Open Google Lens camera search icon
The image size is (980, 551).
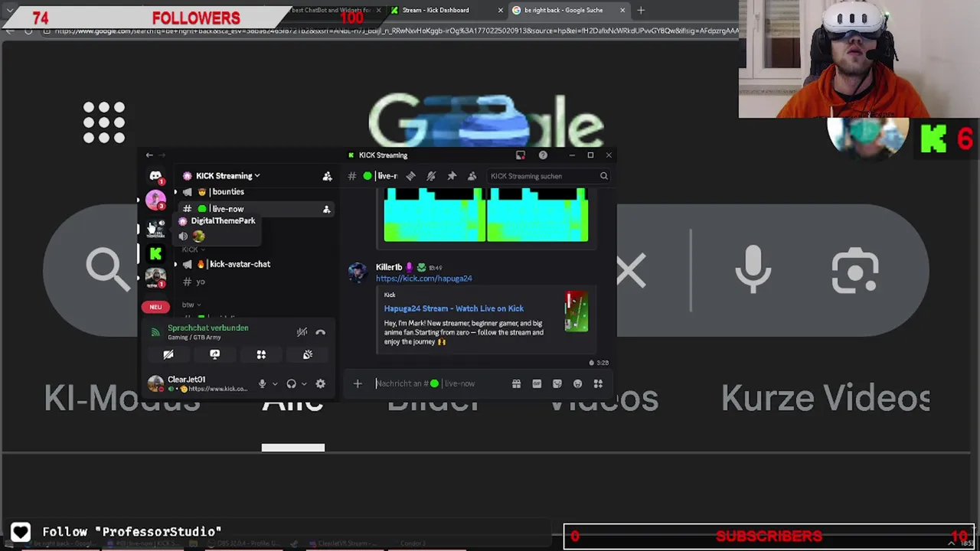click(x=855, y=271)
